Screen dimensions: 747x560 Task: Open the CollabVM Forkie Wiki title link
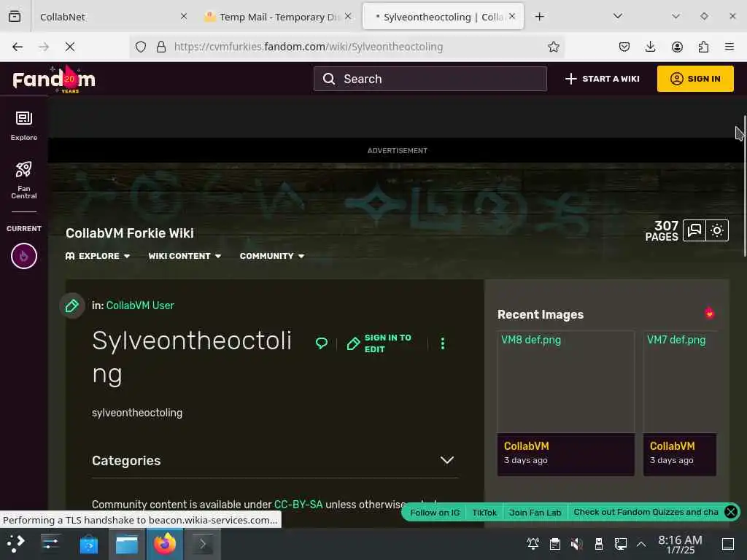130,233
